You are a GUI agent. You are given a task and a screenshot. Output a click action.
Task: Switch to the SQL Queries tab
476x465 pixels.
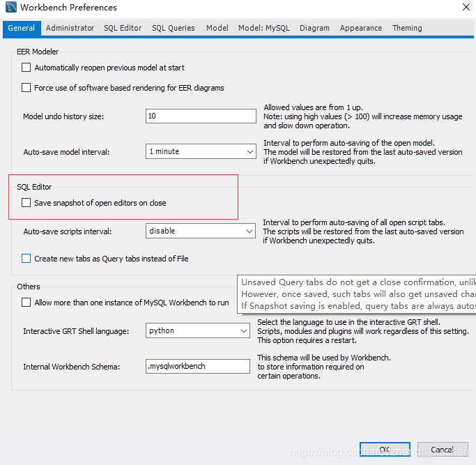coord(173,28)
